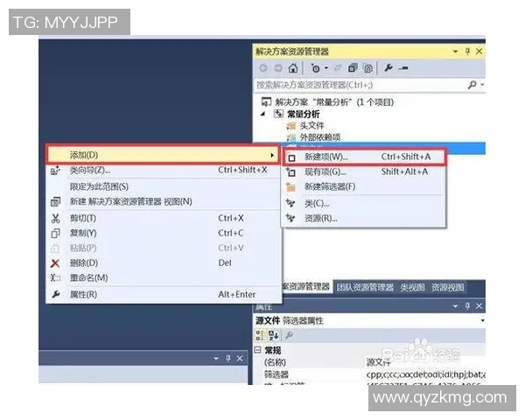Click the Sync with Active Document icon
The image size is (525, 420).
(x=338, y=68)
